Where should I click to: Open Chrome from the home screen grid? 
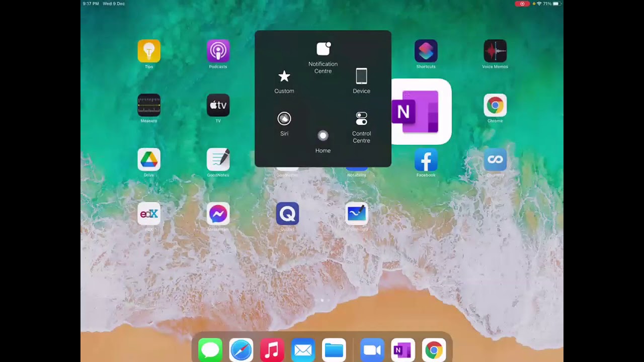click(x=495, y=106)
